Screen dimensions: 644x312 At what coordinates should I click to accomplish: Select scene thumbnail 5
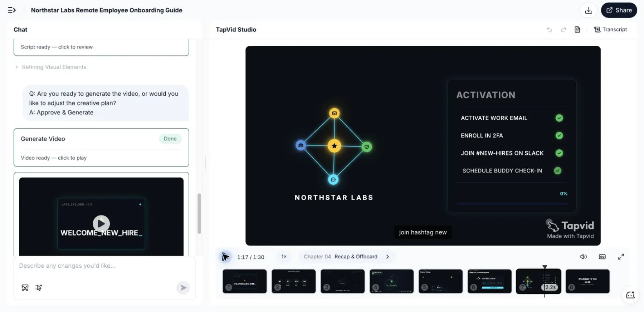coord(441,281)
